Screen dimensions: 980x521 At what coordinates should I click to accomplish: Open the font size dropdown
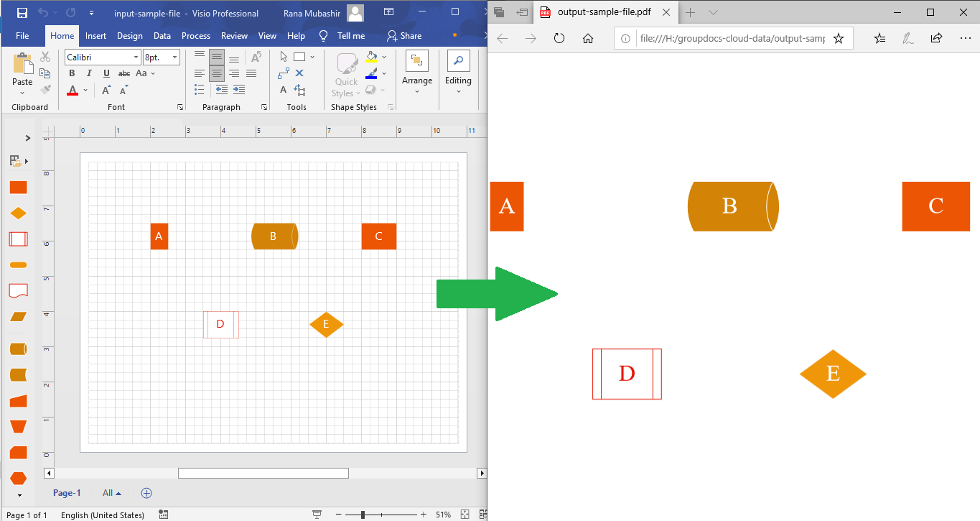pos(174,57)
